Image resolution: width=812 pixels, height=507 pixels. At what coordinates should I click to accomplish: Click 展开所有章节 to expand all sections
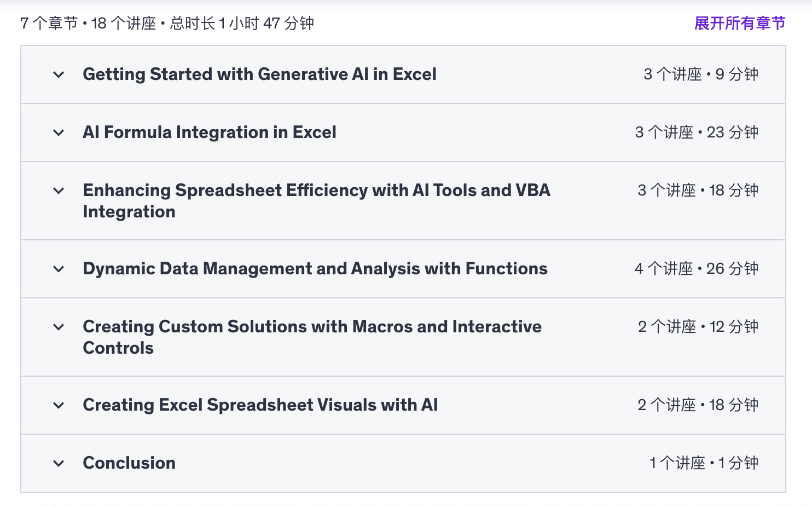pyautogui.click(x=739, y=23)
